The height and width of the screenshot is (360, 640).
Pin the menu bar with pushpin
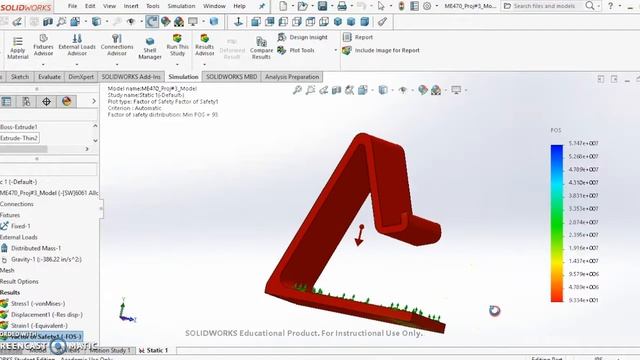[262, 6]
